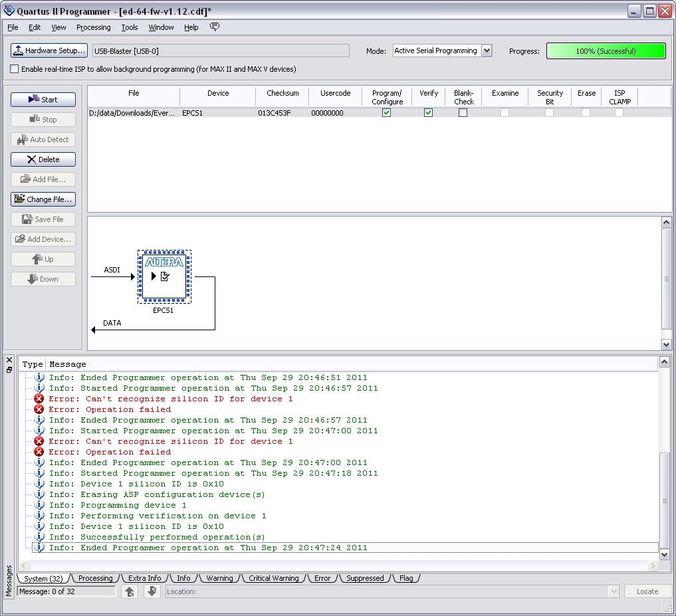Click the Altera EPCS1 device chip icon
This screenshot has height=616, width=676.
click(164, 276)
